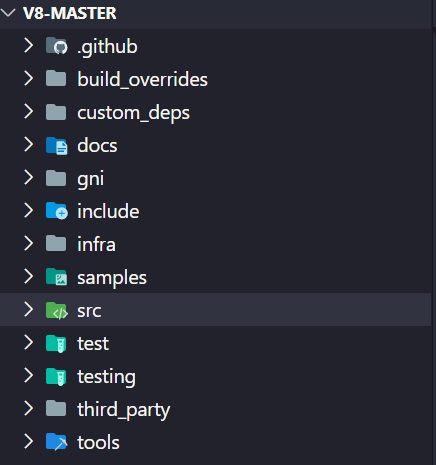Click the tools folder hammer icon
This screenshot has width=436, height=465.
click(x=56, y=442)
